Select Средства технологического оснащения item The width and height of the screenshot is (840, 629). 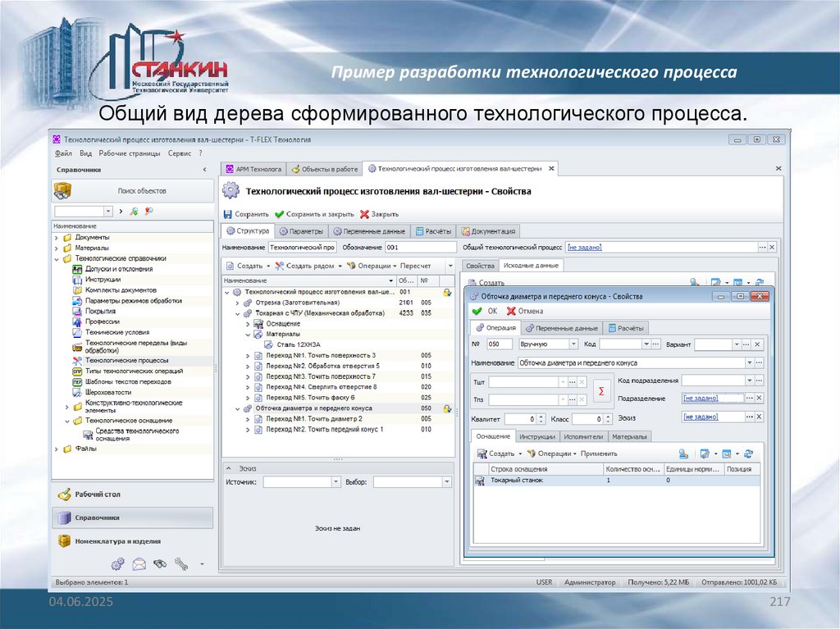[137, 435]
